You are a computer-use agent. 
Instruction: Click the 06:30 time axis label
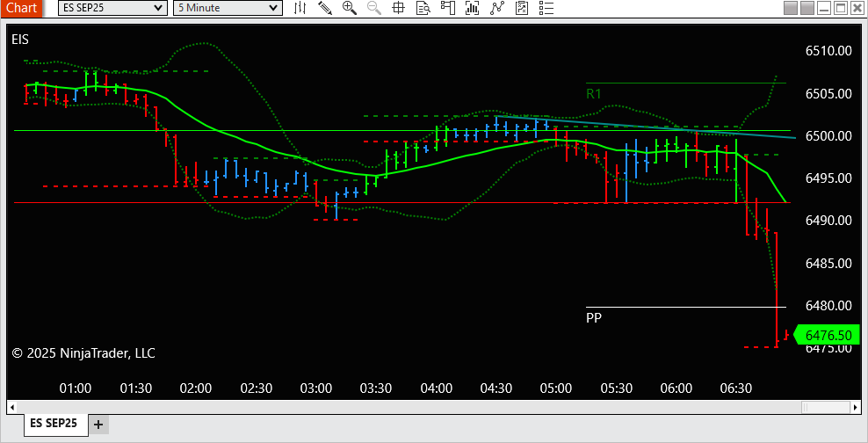pos(736,389)
